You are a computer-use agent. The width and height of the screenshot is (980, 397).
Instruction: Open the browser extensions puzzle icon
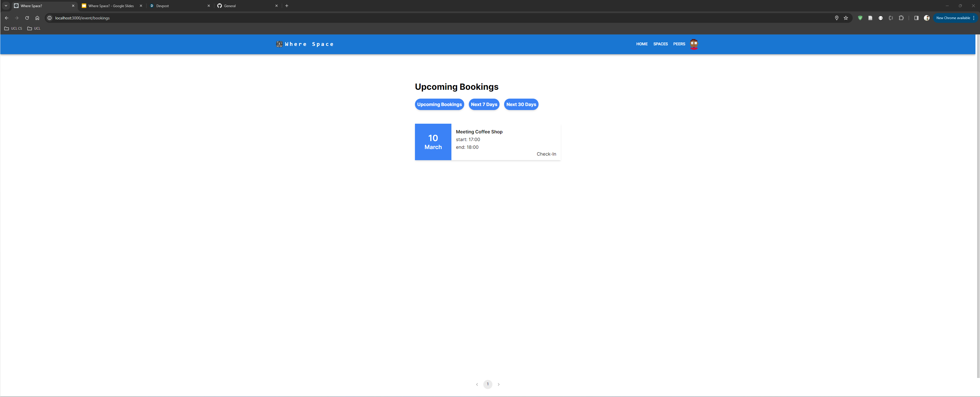tap(901, 18)
